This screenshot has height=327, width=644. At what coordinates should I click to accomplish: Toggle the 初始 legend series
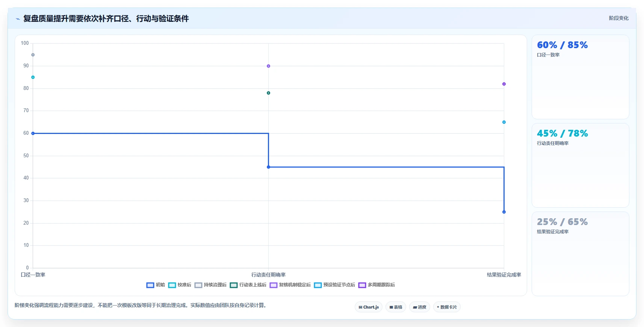pyautogui.click(x=156, y=285)
